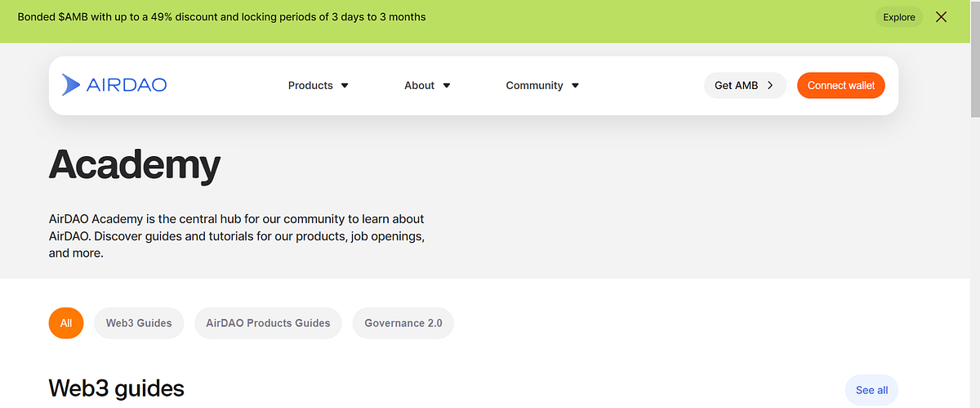Select the All filter chip
The width and height of the screenshot is (980, 408).
[66, 323]
